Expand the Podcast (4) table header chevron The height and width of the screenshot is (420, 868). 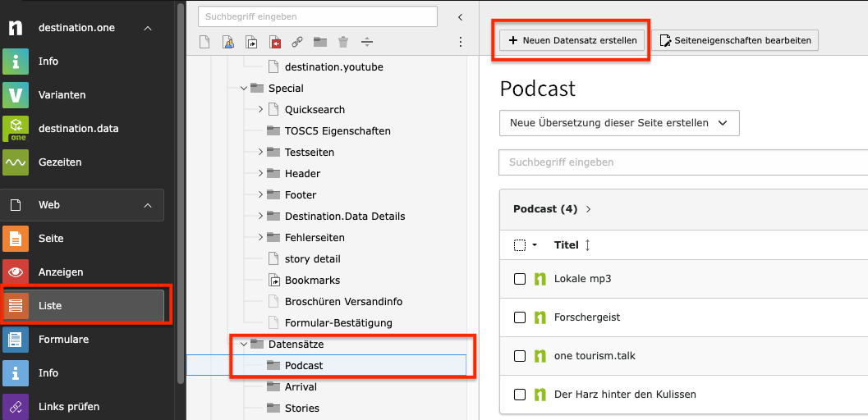[589, 209]
